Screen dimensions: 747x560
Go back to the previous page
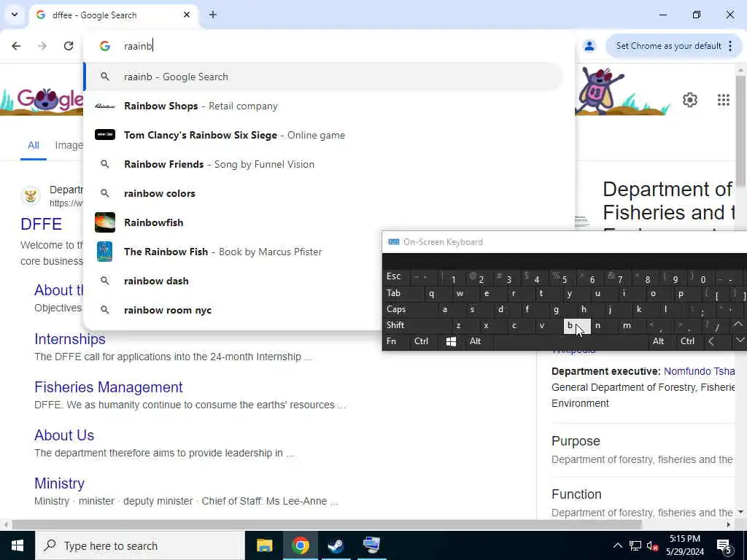coord(16,46)
